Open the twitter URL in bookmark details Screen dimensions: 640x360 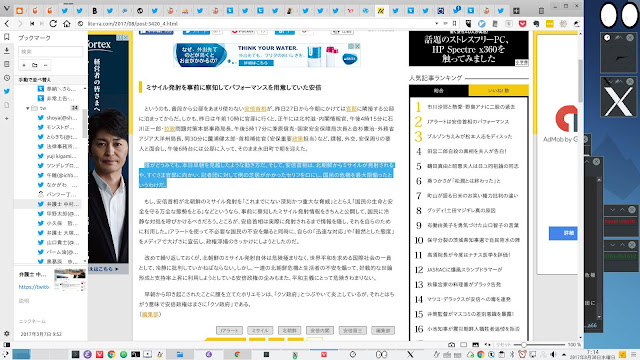click(34, 287)
